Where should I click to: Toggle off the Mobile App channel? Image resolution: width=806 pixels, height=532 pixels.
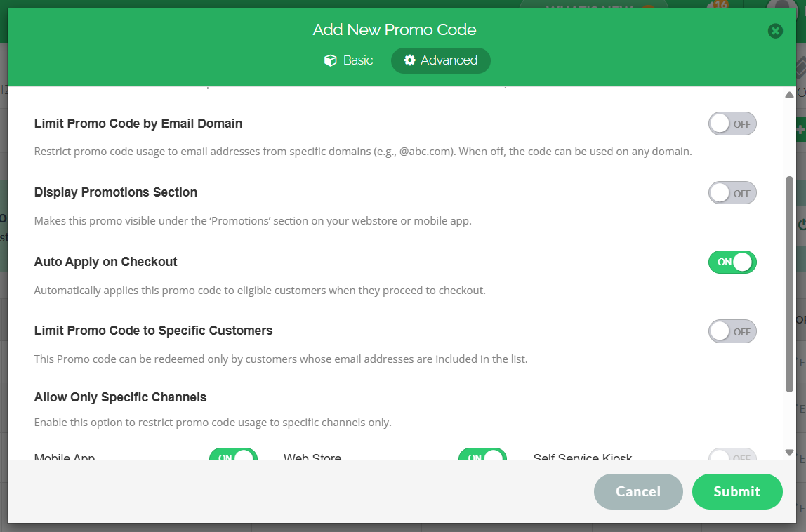click(233, 456)
